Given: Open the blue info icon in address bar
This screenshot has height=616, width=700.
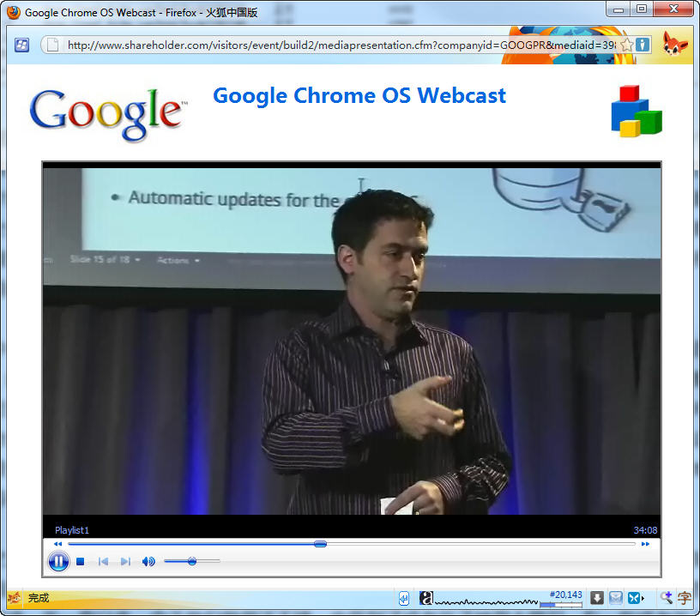Looking at the screenshot, I should tap(643, 45).
